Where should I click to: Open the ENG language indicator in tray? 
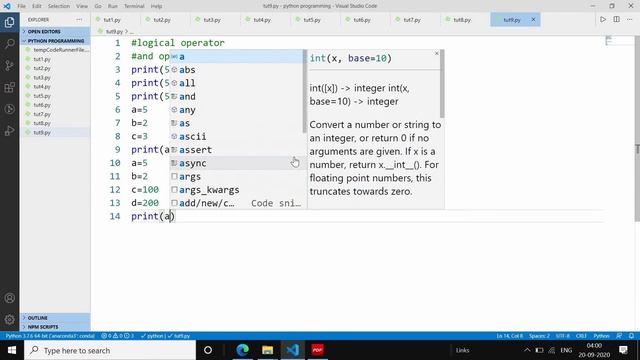tap(566, 350)
